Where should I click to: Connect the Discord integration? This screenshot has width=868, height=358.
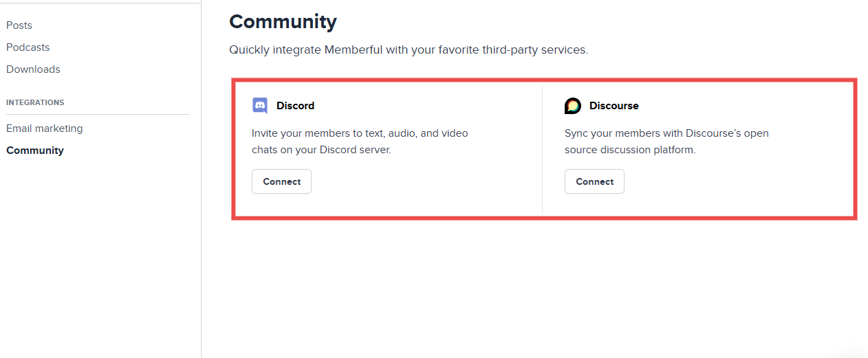pos(281,181)
